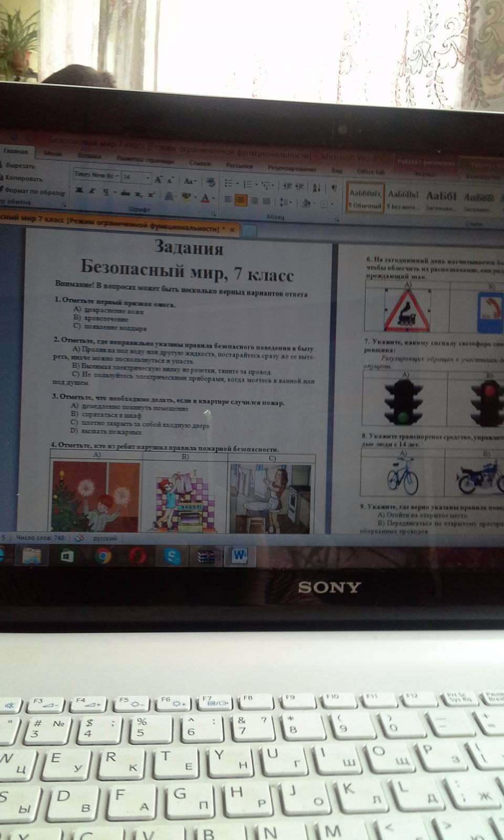Open the font color dropdown arrow

click(x=214, y=198)
